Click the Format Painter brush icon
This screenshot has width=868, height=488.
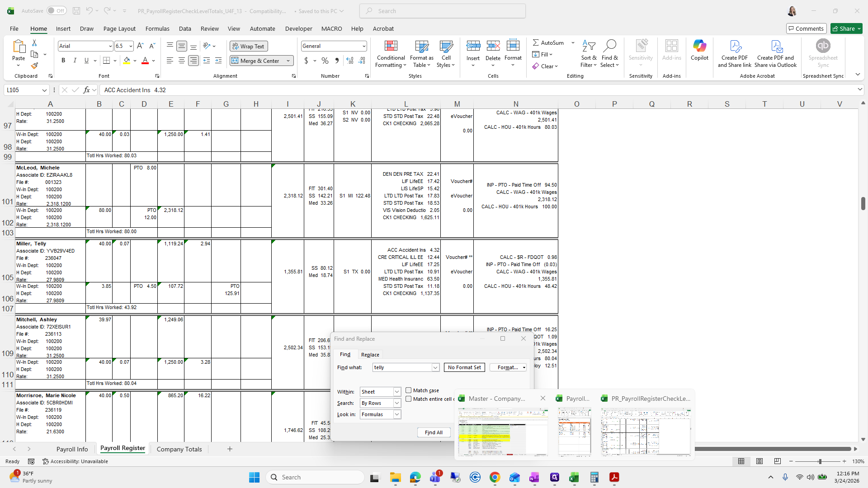coord(34,66)
